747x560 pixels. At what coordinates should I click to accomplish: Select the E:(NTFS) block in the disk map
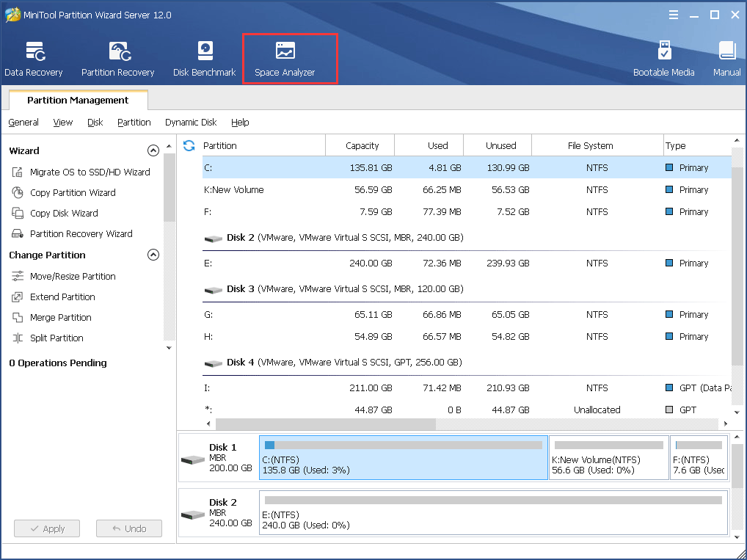click(494, 513)
